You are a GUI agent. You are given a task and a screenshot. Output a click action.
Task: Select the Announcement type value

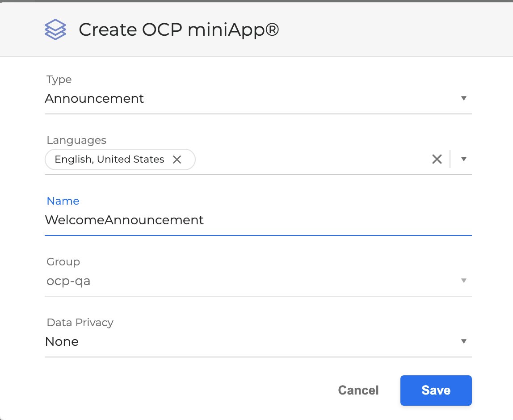pyautogui.click(x=94, y=98)
